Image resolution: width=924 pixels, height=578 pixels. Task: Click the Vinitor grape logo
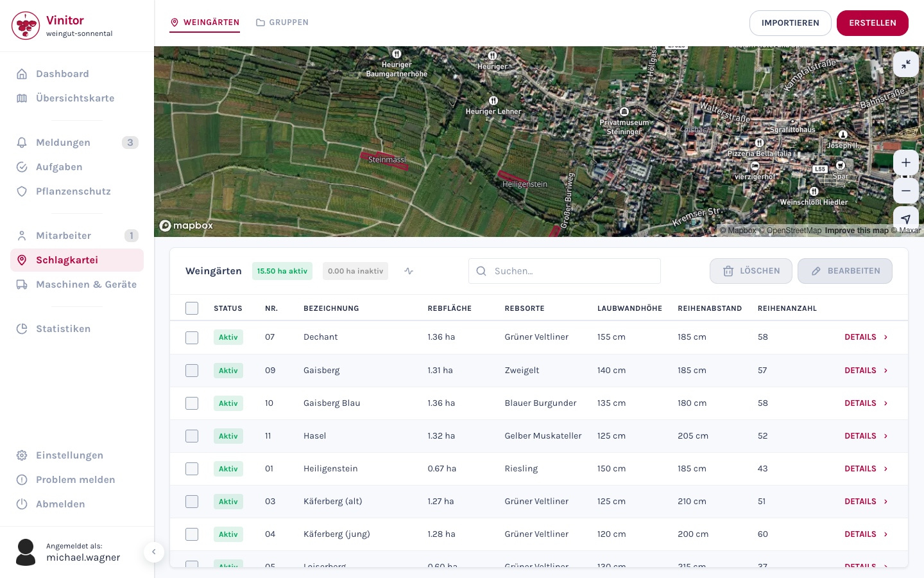click(x=26, y=26)
